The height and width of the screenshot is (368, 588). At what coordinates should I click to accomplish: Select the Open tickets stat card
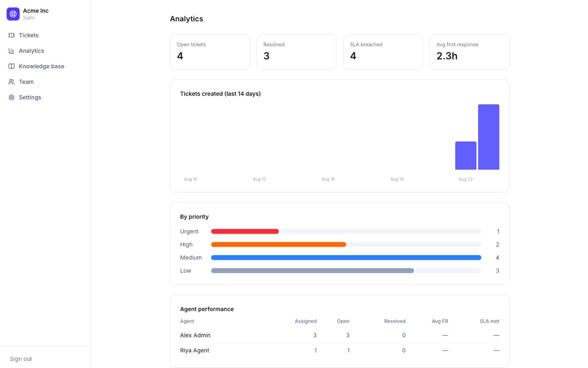tap(210, 52)
